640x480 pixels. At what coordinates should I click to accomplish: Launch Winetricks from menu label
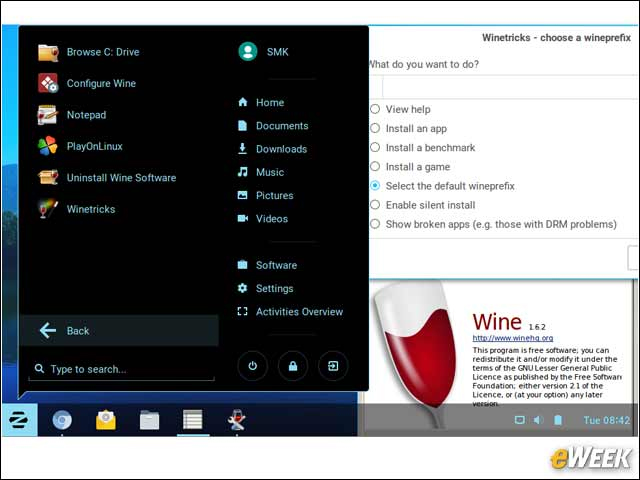91,209
